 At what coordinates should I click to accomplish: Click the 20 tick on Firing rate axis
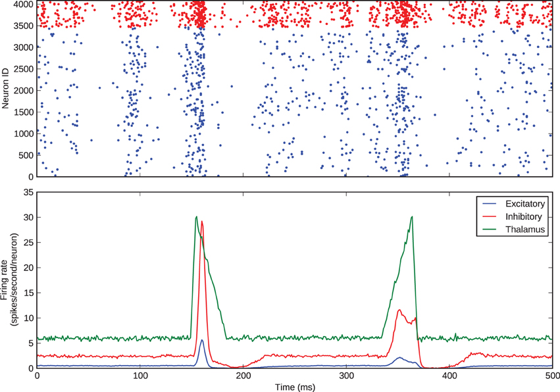30,268
